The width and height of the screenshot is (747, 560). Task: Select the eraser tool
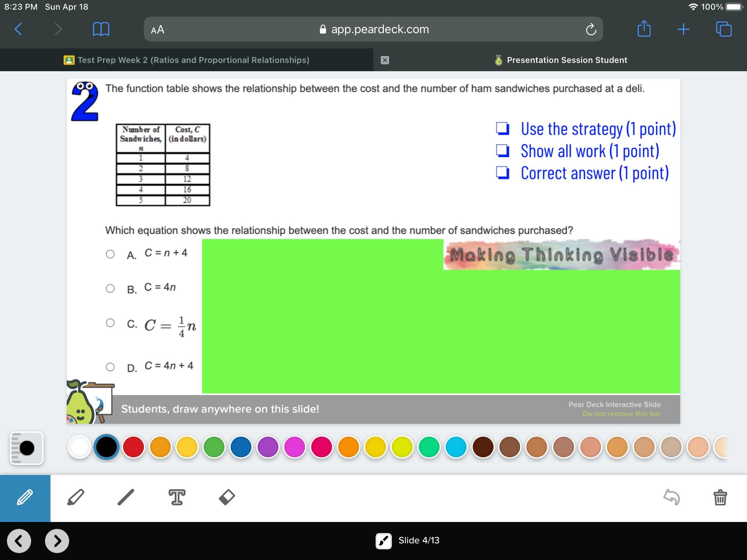click(227, 498)
